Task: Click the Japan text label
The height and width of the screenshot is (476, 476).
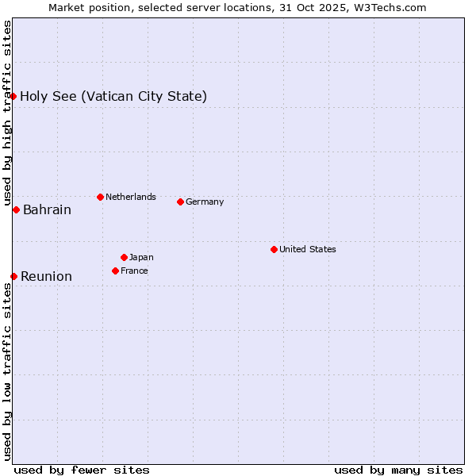Action: coord(141,257)
